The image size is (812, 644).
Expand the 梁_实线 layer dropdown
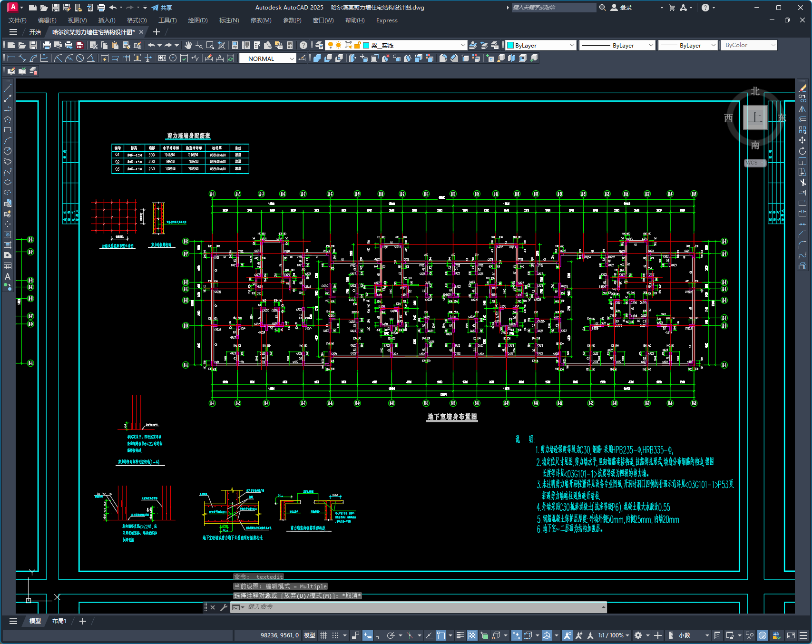click(x=463, y=45)
